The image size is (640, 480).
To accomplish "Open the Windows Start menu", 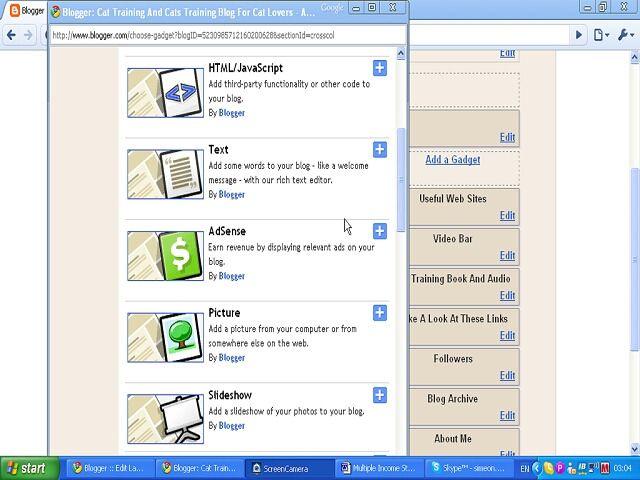I will (30, 468).
